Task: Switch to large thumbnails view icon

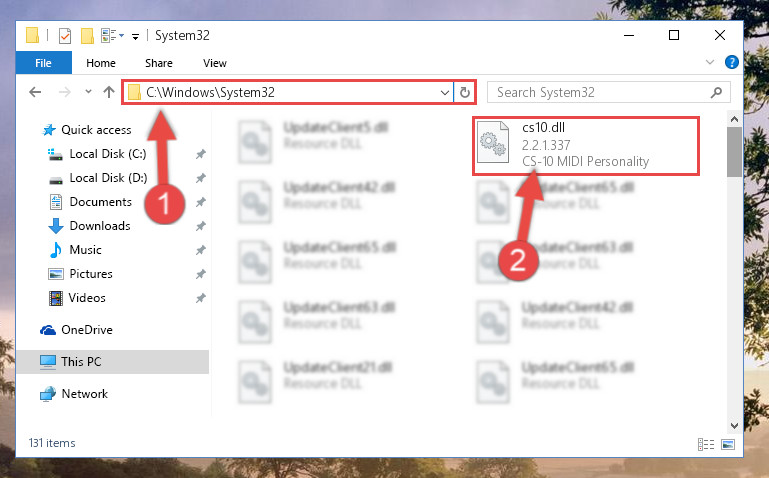Action: click(728, 444)
